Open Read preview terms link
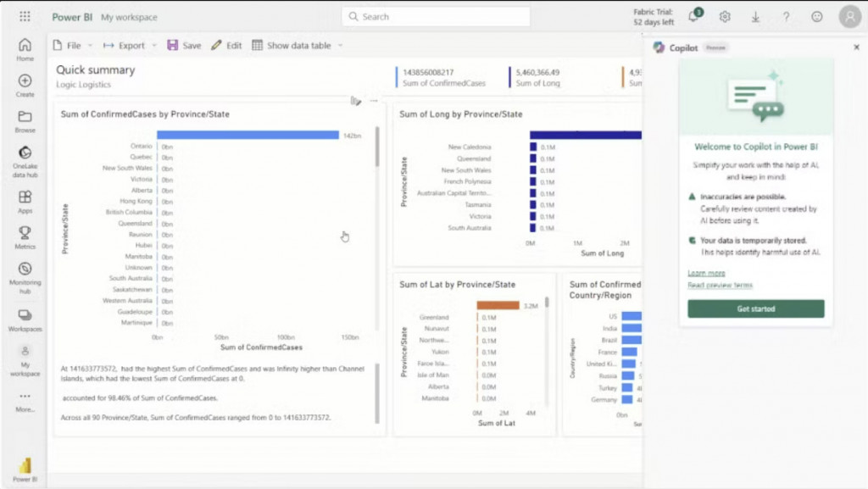 (x=720, y=285)
